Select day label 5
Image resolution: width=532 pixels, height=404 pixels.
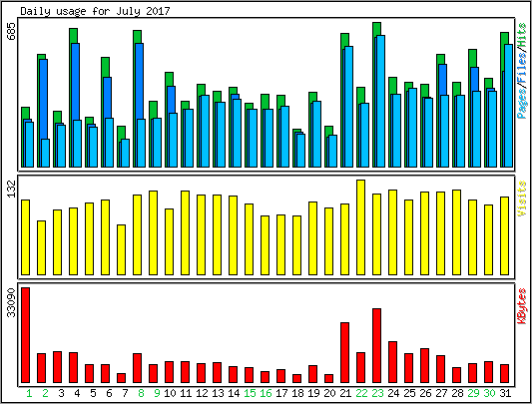[x=93, y=393]
